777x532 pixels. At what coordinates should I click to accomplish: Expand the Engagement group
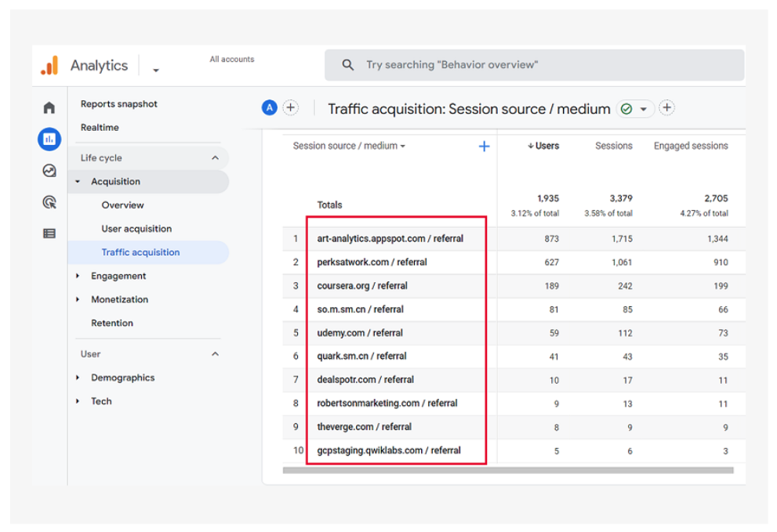78,276
